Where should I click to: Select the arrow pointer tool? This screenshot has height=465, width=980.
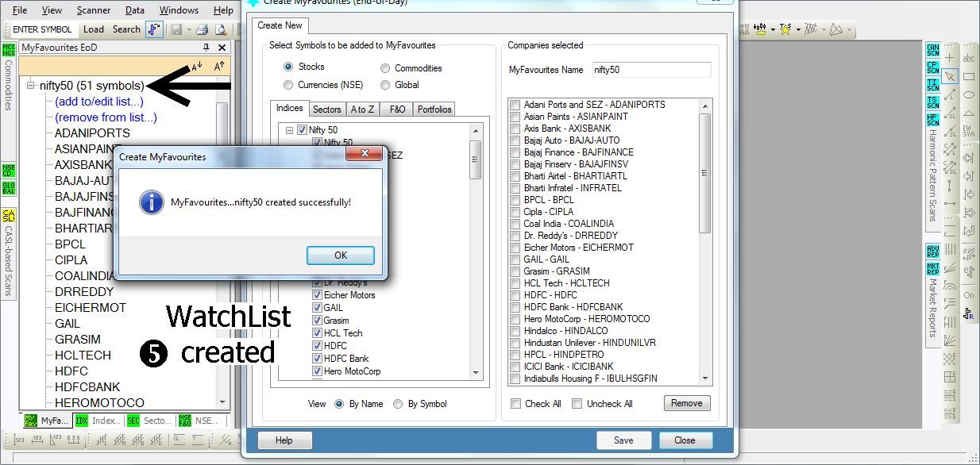coord(950,76)
